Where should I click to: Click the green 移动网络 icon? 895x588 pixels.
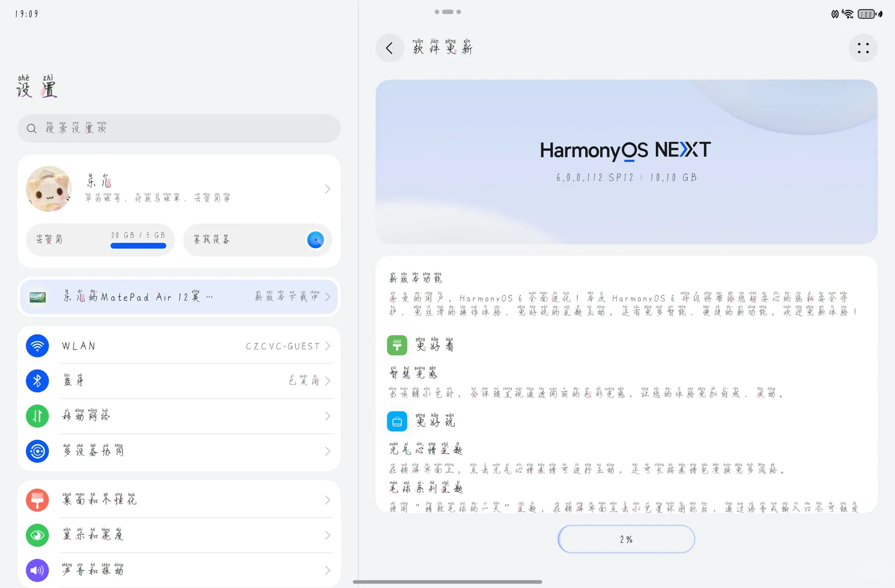tap(38, 416)
